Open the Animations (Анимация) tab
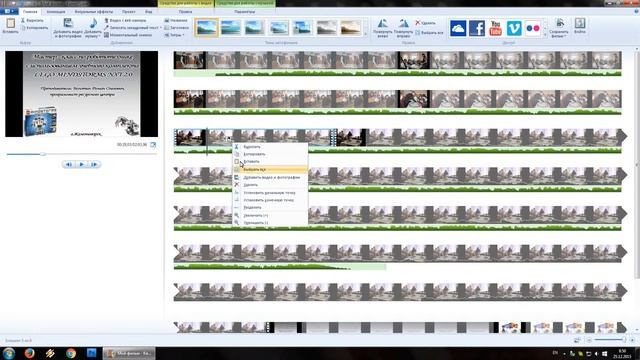The height and width of the screenshot is (360, 640). (x=56, y=12)
